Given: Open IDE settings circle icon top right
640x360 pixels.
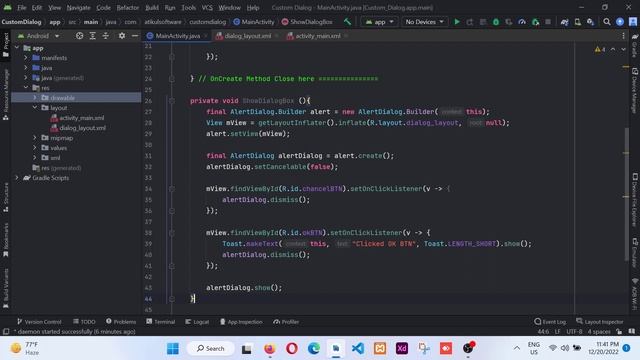Looking at the screenshot, I should point(620,22).
